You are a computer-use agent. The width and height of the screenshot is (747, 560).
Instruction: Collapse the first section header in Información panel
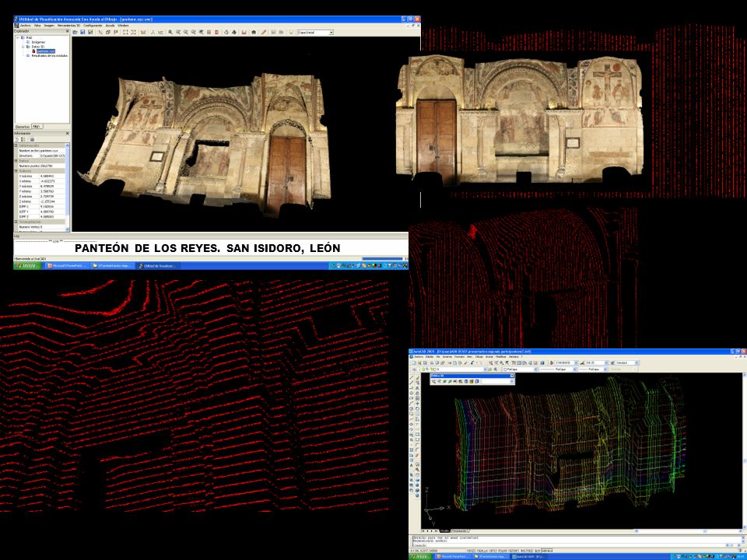pyautogui.click(x=16, y=145)
